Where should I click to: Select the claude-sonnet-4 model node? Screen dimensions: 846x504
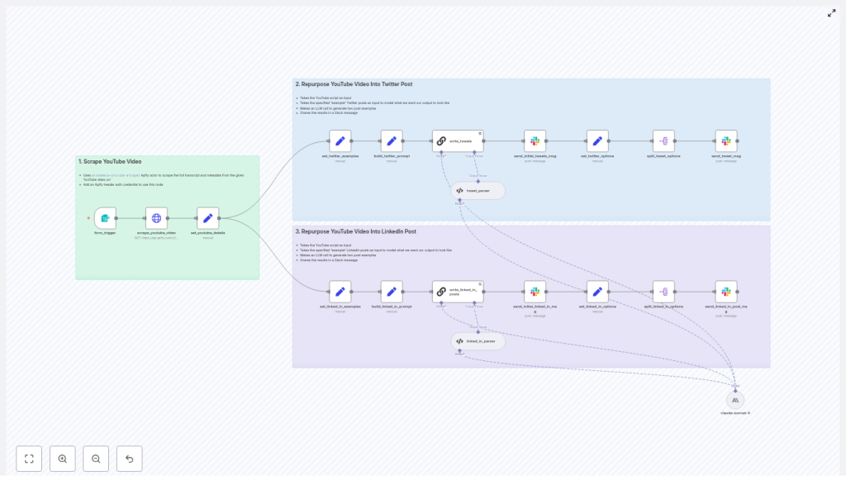(x=734, y=400)
